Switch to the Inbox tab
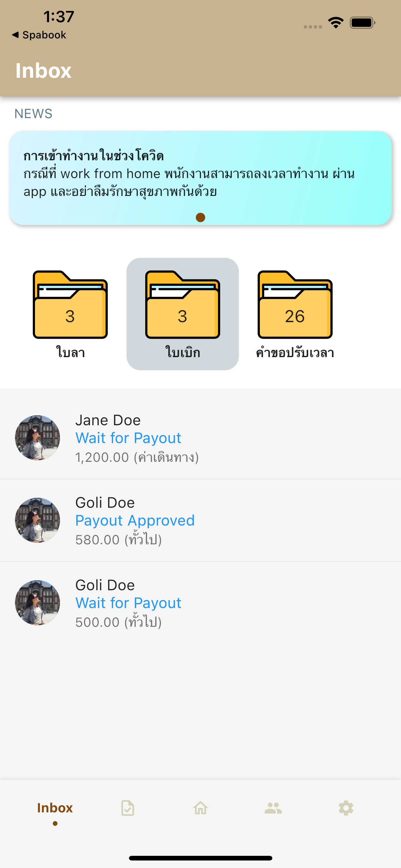 [x=55, y=808]
